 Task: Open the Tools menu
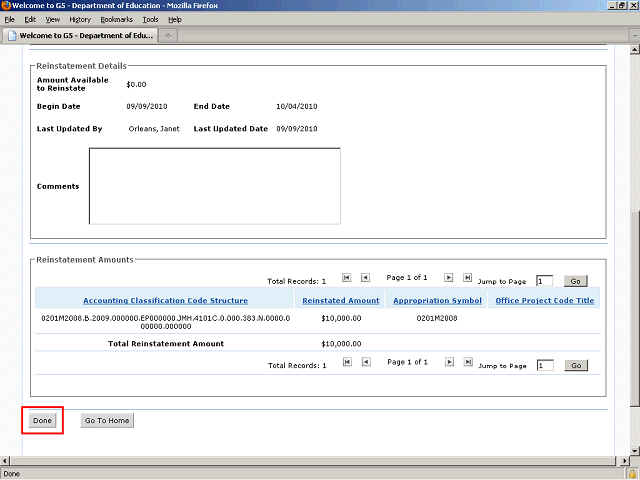pyautogui.click(x=150, y=20)
